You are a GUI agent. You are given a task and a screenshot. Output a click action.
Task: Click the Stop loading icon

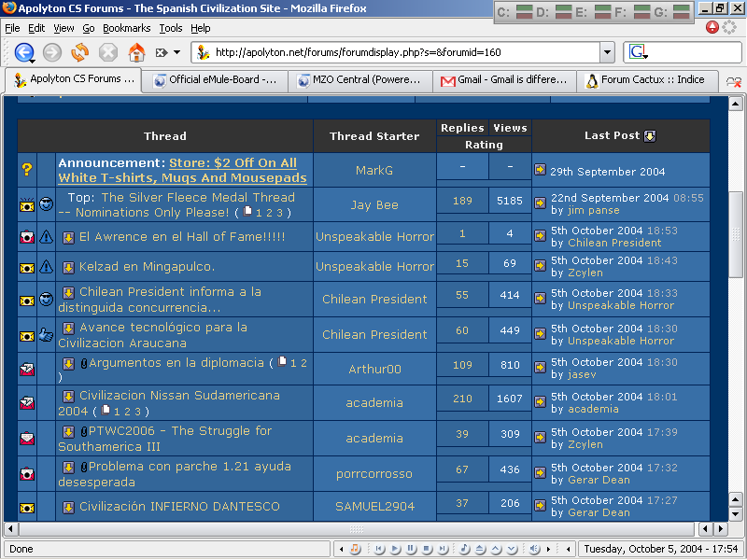pyautogui.click(x=108, y=52)
